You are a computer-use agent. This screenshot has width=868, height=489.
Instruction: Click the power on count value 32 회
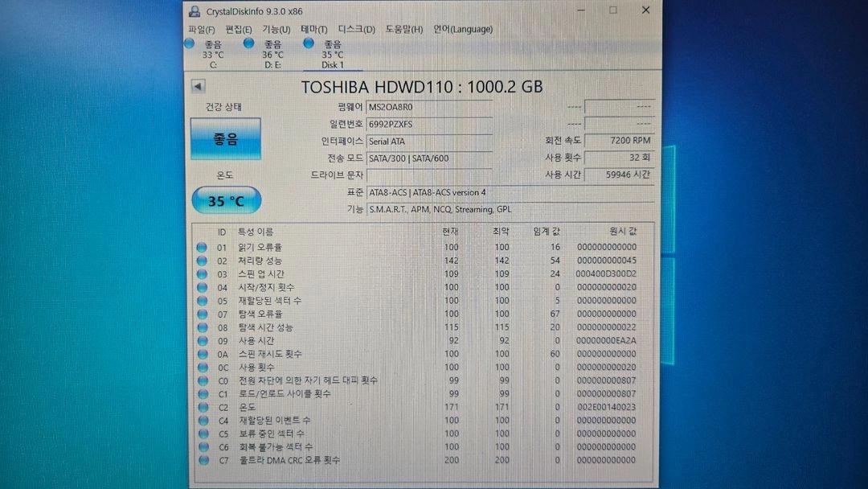620,158
